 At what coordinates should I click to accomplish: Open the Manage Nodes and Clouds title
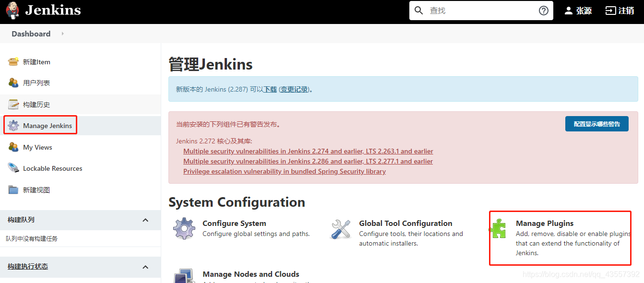pyautogui.click(x=251, y=274)
